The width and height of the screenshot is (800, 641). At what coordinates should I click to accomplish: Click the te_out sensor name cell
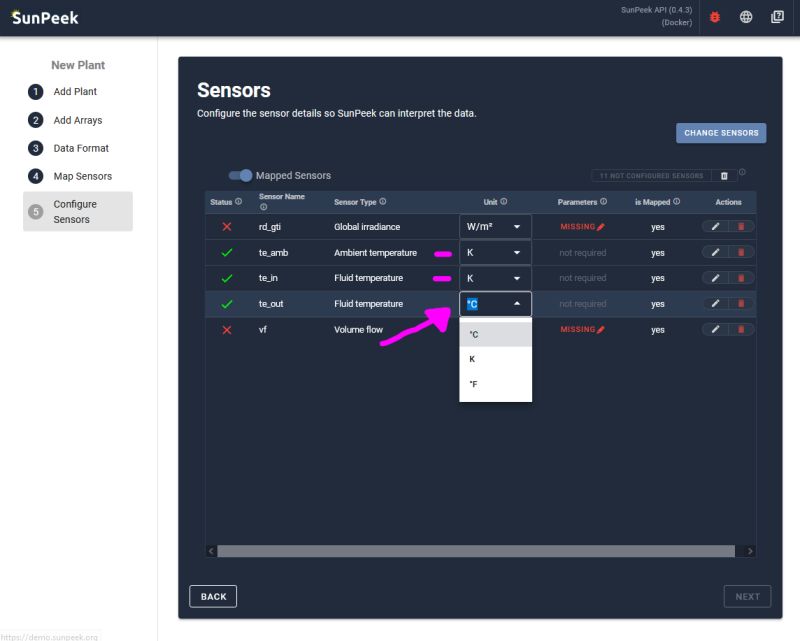pyautogui.click(x=270, y=304)
